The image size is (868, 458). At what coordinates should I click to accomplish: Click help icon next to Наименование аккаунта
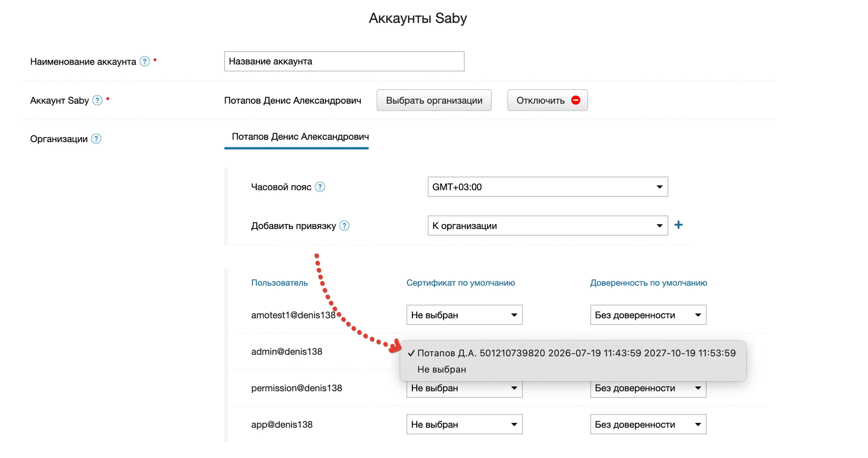145,62
